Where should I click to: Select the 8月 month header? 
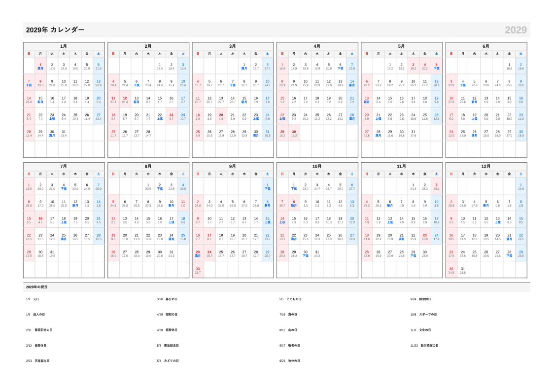(x=148, y=167)
